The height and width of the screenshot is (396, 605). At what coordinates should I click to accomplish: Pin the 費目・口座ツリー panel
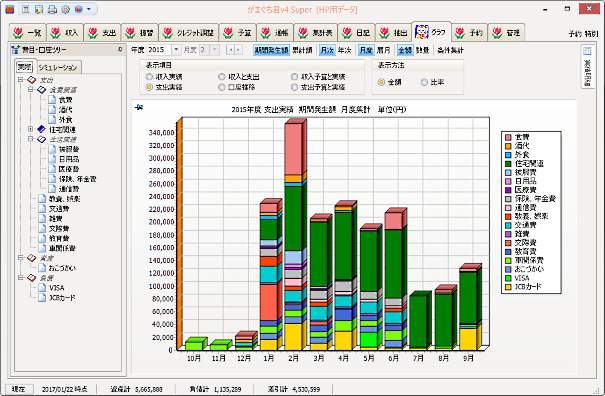pyautogui.click(x=120, y=49)
